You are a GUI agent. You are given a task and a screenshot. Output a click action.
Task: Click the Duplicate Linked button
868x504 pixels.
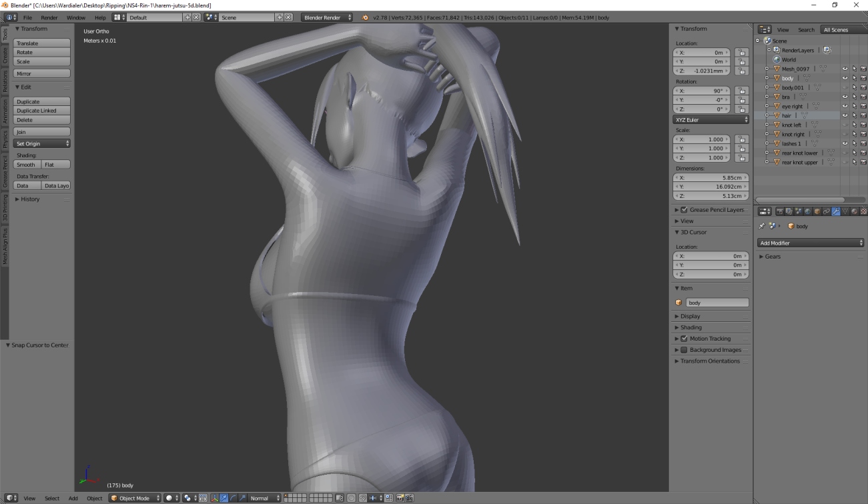click(41, 111)
